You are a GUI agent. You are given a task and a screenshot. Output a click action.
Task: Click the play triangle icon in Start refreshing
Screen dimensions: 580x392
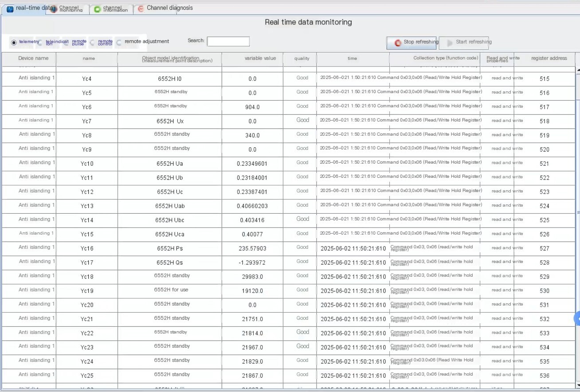[450, 43]
